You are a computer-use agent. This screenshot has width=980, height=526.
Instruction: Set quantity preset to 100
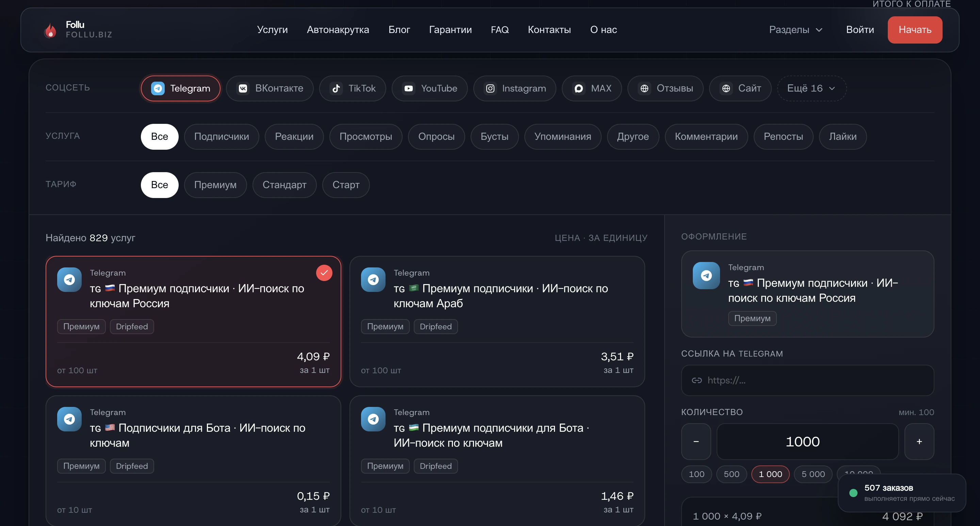pyautogui.click(x=697, y=474)
